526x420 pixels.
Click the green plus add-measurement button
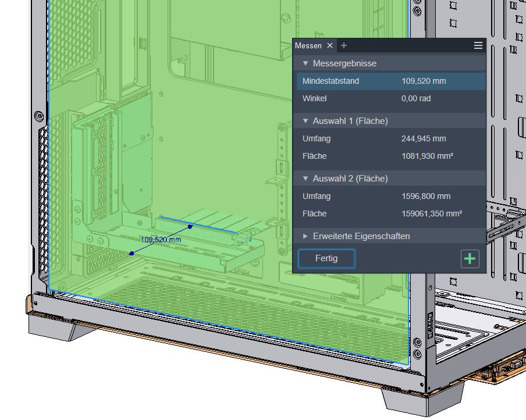(x=470, y=259)
